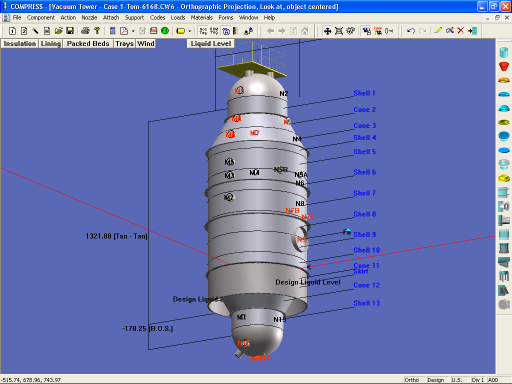Toggle the component labels toolbar icon
The width and height of the screenshot is (512, 384).
(366, 31)
